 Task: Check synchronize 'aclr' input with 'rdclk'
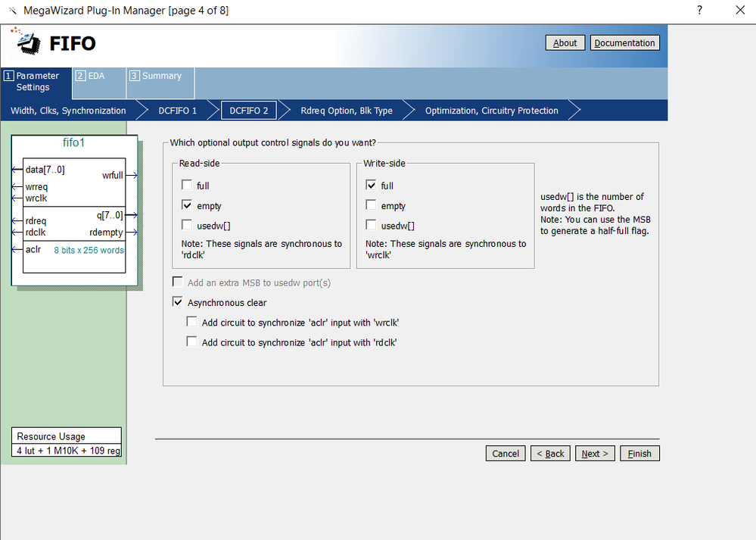(x=191, y=342)
